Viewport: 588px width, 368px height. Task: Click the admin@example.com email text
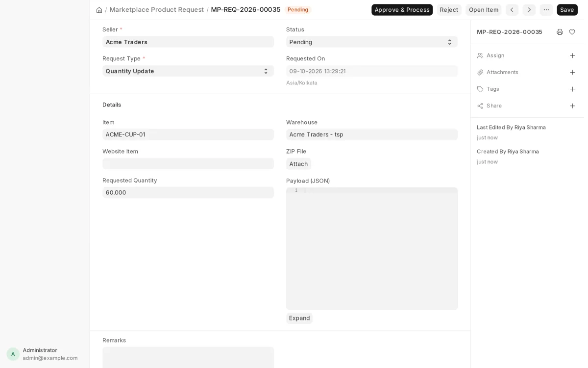click(50, 358)
